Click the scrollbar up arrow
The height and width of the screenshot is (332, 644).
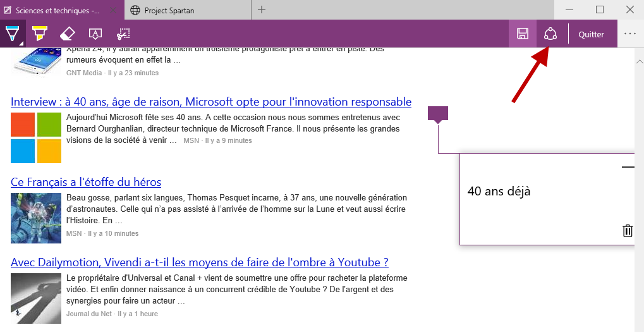[640, 61]
